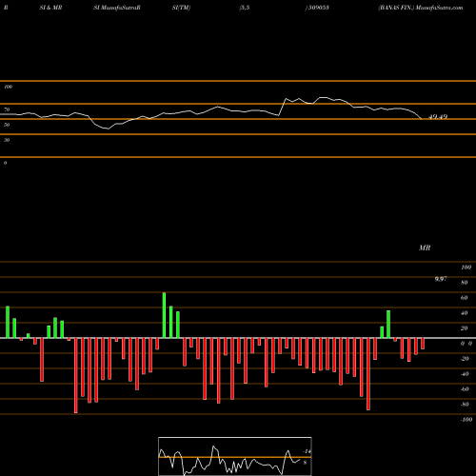Click the MR zero axis label '0 0'

[466, 344]
